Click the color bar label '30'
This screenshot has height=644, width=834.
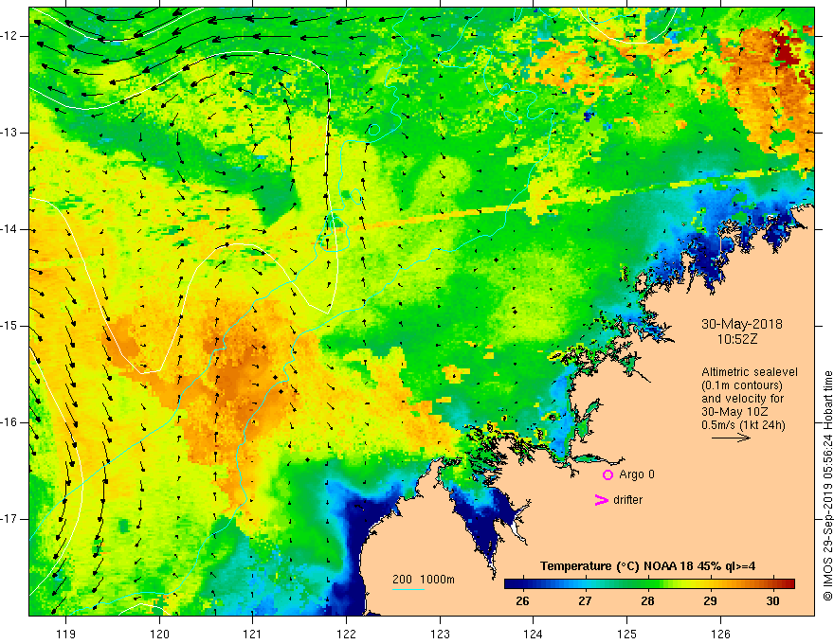coord(772,601)
